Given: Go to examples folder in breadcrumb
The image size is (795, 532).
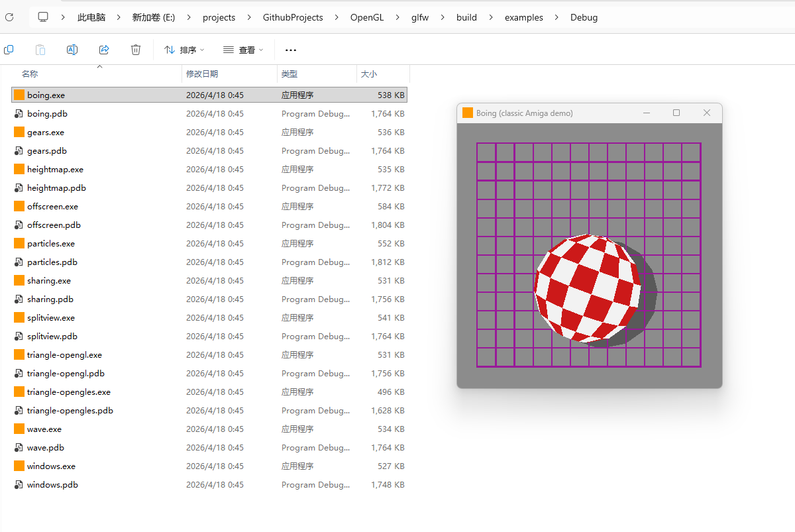Looking at the screenshot, I should 524,17.
